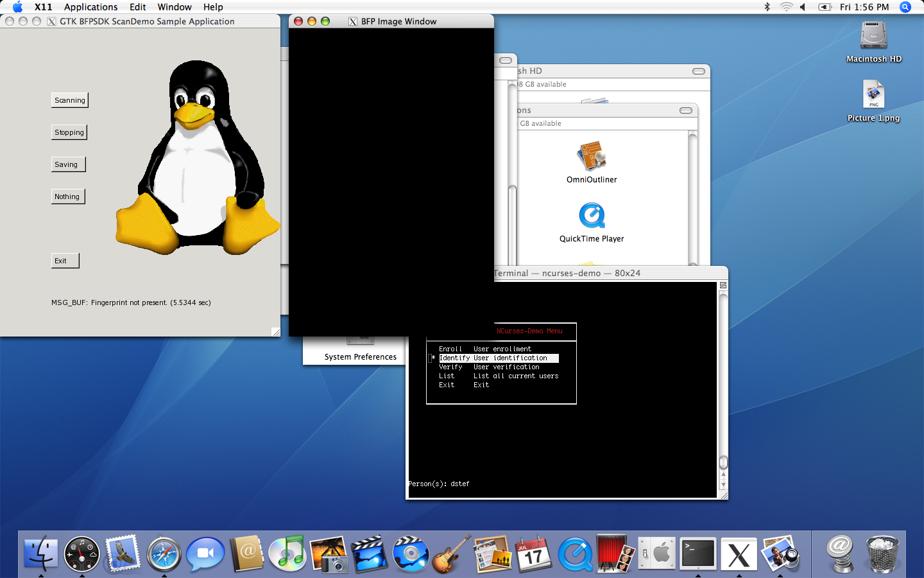
Task: Open the Window menu
Action: click(x=175, y=7)
